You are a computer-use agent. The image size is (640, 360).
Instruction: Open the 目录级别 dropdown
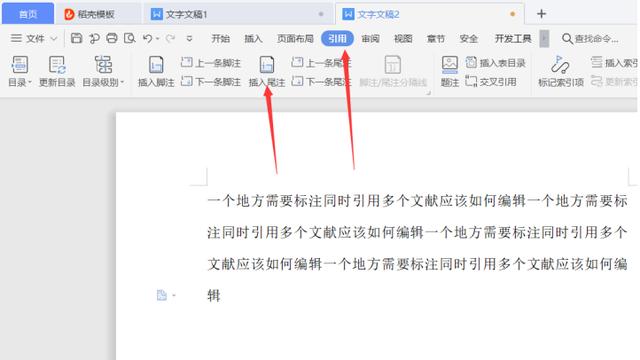tap(103, 72)
